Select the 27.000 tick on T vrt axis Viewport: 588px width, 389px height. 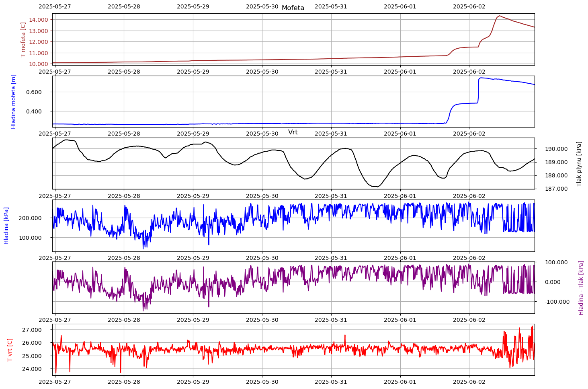32,330
